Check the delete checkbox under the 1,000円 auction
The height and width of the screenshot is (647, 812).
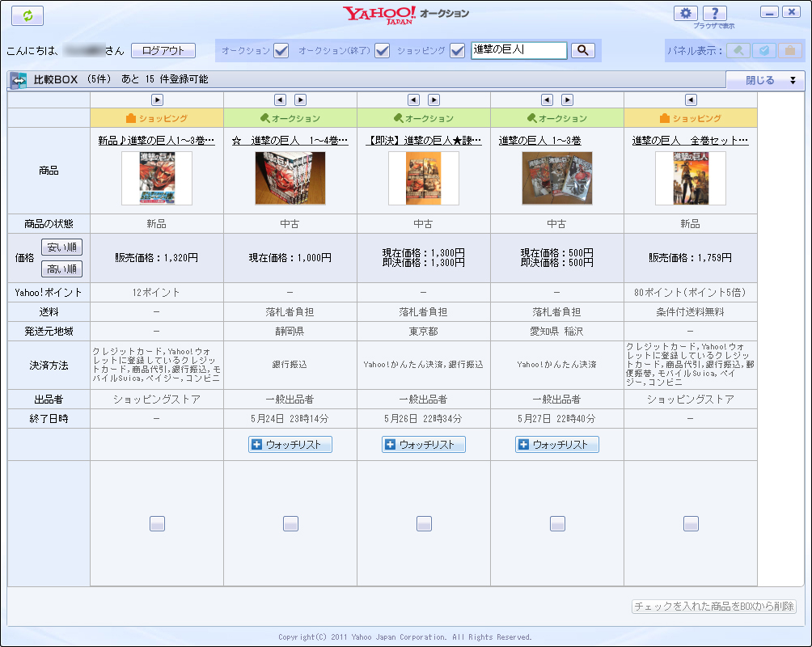(290, 523)
